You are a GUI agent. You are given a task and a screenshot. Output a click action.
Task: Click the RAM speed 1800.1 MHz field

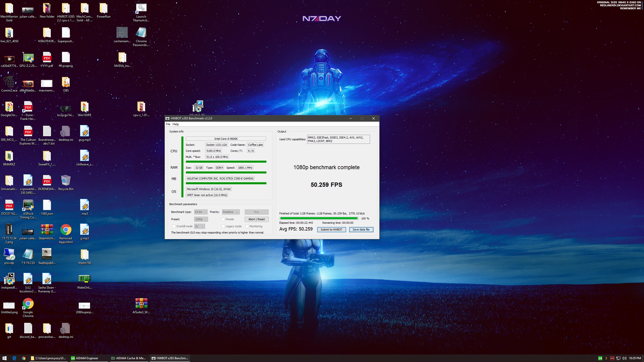coord(245,168)
